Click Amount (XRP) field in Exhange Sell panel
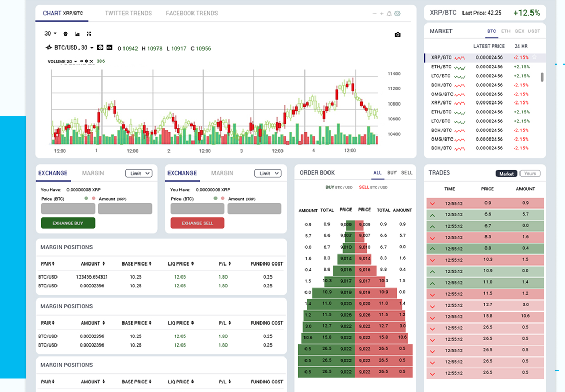The width and height of the screenshot is (565, 392). pos(254,209)
